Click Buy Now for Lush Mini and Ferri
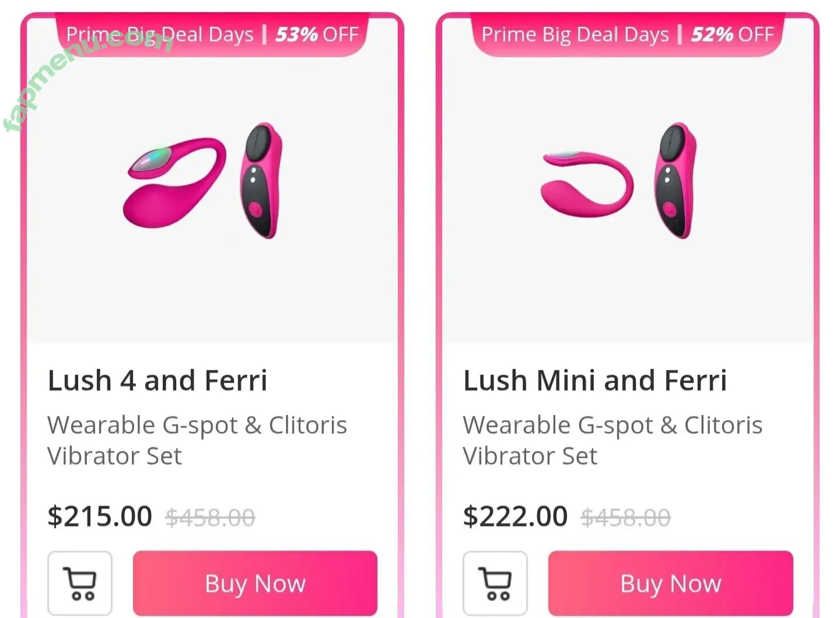This screenshot has height=618, width=840. tap(670, 582)
